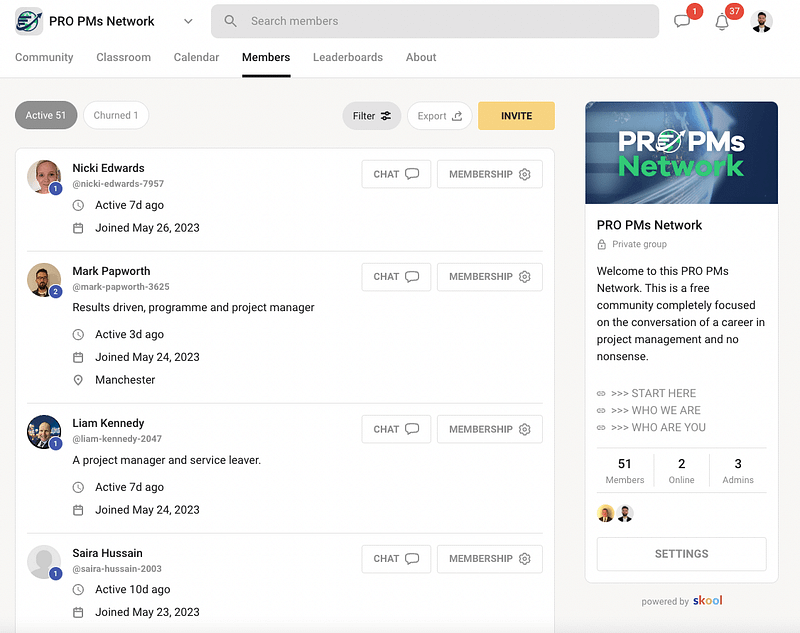Image resolution: width=800 pixels, height=633 pixels.
Task: Click Saira Hussain's avatar thumbnail
Action: [x=41, y=562]
